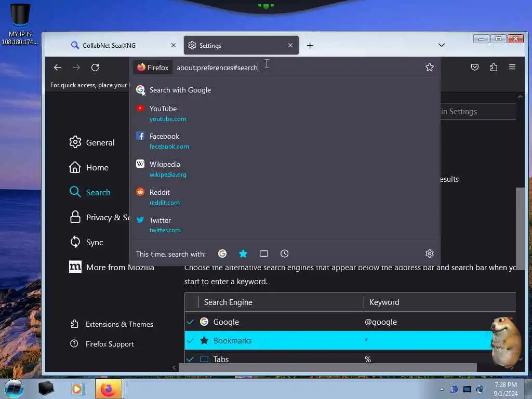
Task: Select YouTube suggestion
Action: (x=285, y=113)
